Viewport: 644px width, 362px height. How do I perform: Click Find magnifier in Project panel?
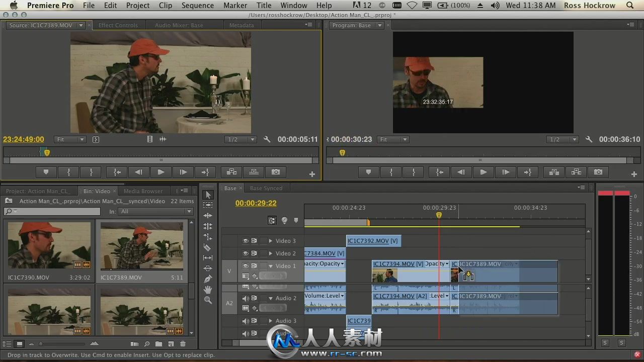(146, 344)
